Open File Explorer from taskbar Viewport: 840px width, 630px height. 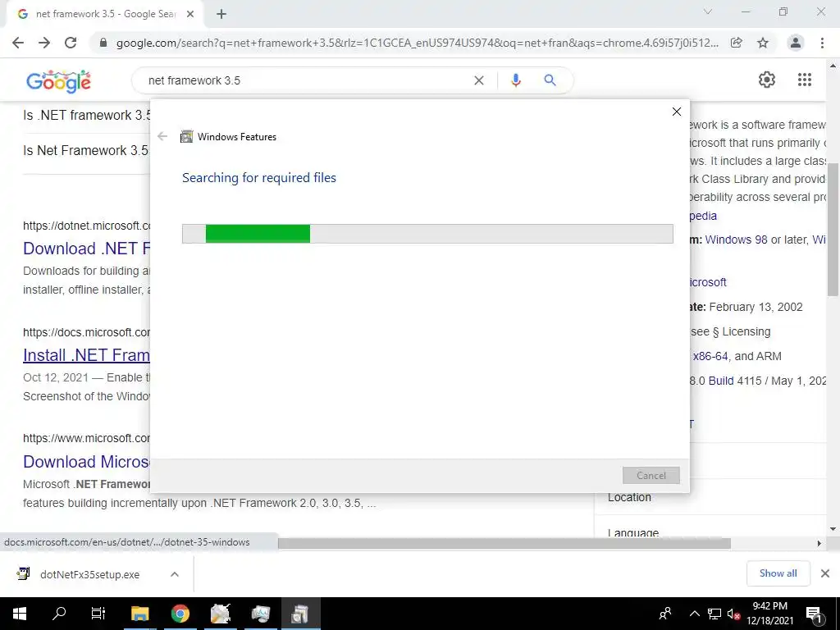tap(139, 614)
